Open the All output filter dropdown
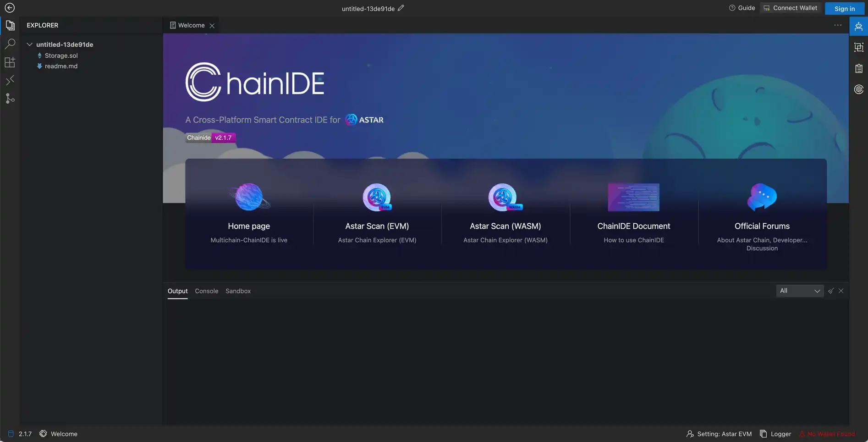Screen dimensions: 868x442 point(799,291)
